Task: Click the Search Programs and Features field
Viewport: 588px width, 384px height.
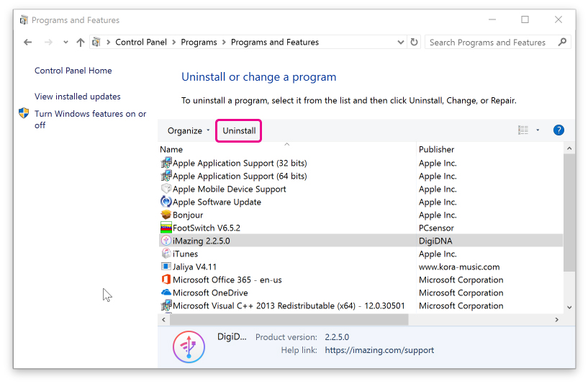Action: 497,42
